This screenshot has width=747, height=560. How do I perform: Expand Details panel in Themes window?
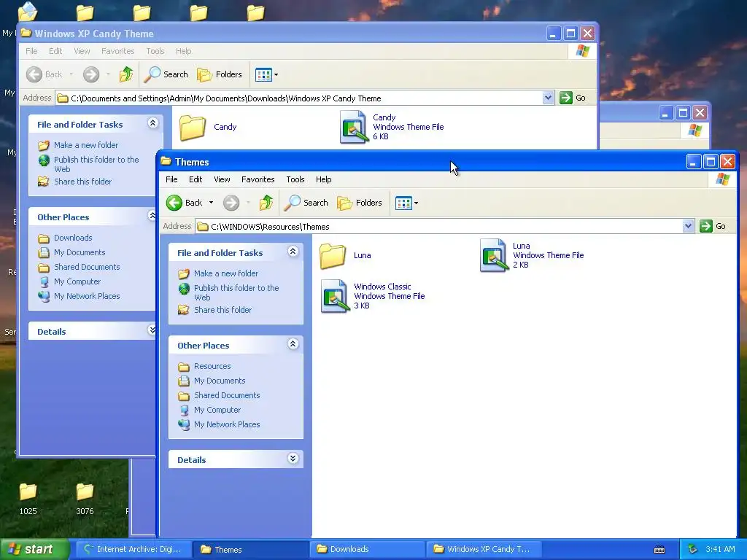293,458
